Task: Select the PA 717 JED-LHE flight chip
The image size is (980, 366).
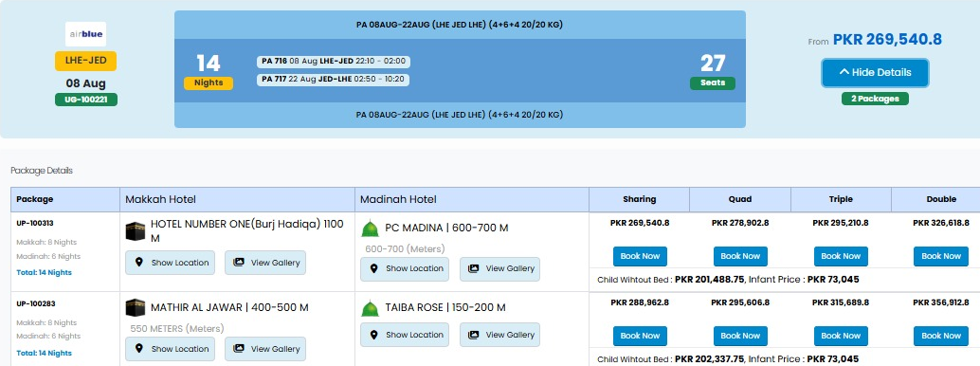Action: [333, 80]
